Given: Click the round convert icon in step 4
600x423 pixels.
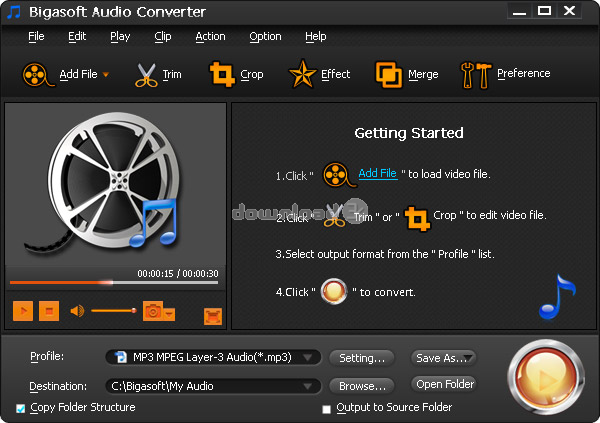Looking at the screenshot, I should click(334, 291).
